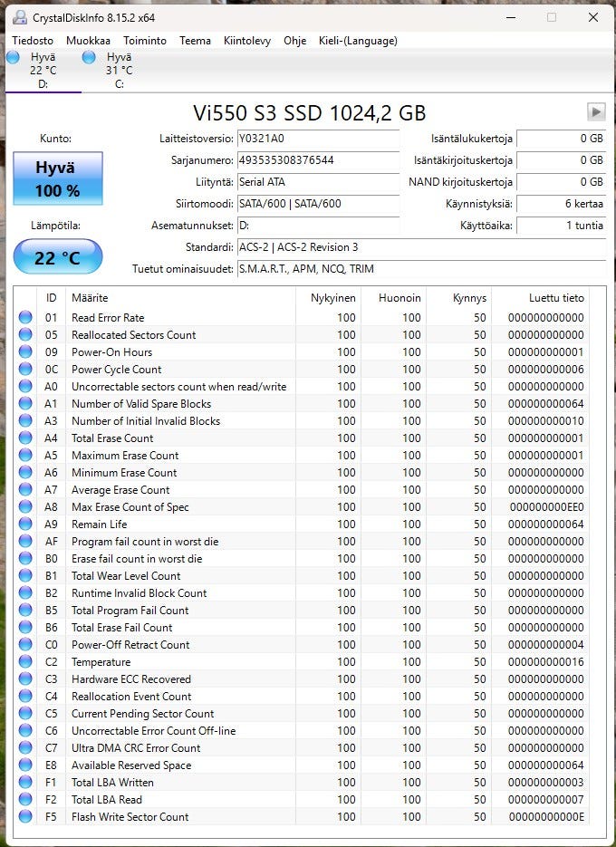Open the Teema menu
The height and width of the screenshot is (847, 616).
(195, 41)
